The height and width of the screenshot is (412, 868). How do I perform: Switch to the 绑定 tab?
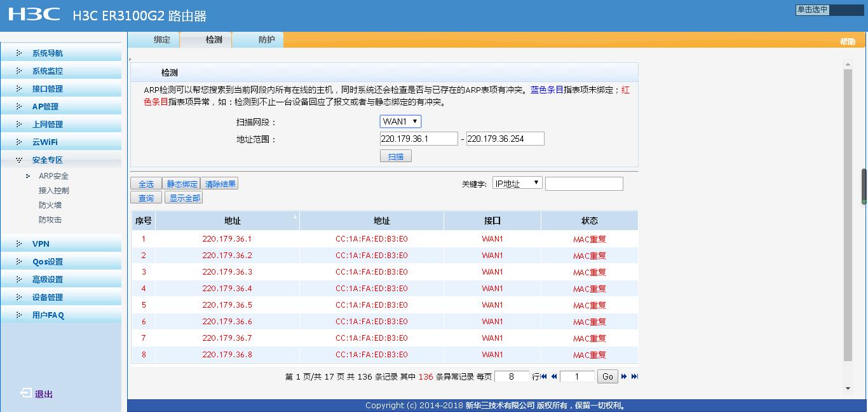[162, 40]
